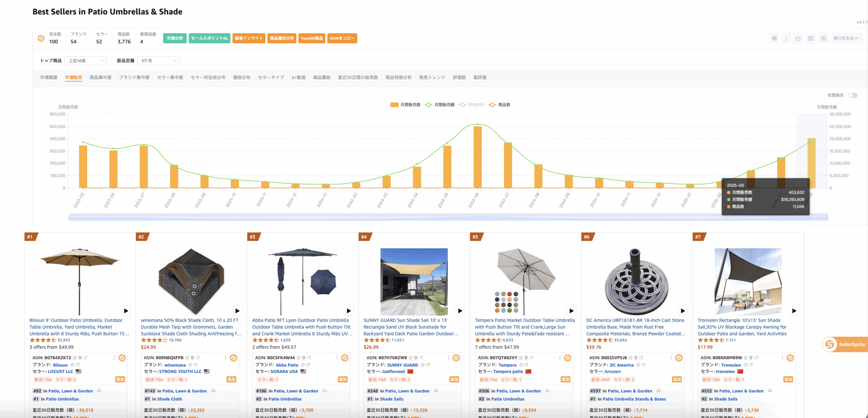
Task: Open Shade Sails category link on SUNNY GUARD card
Action: pyautogui.click(x=392, y=399)
